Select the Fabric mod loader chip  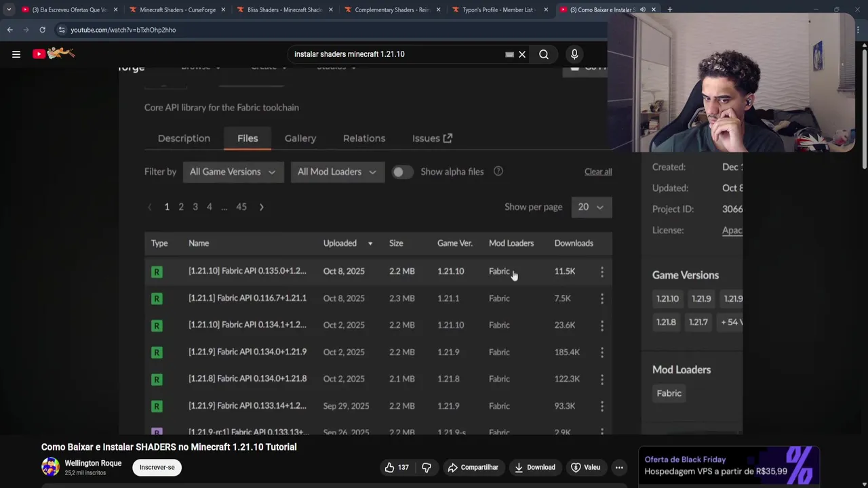tap(669, 393)
